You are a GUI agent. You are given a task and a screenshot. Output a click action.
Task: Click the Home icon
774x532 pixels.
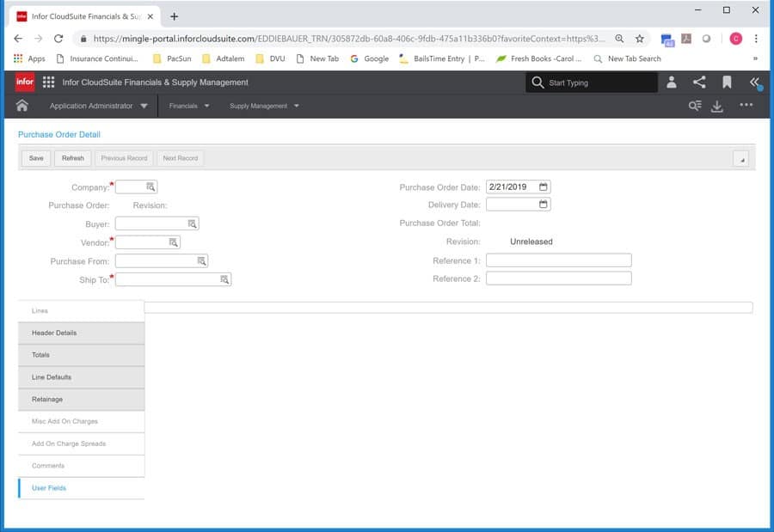pyautogui.click(x=21, y=106)
